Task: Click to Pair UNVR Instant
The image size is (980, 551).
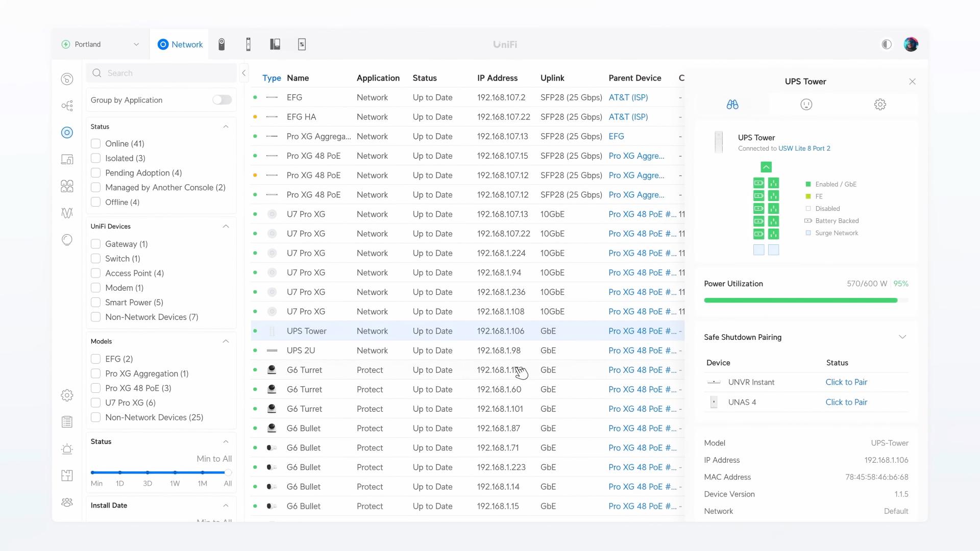Action: tap(846, 382)
